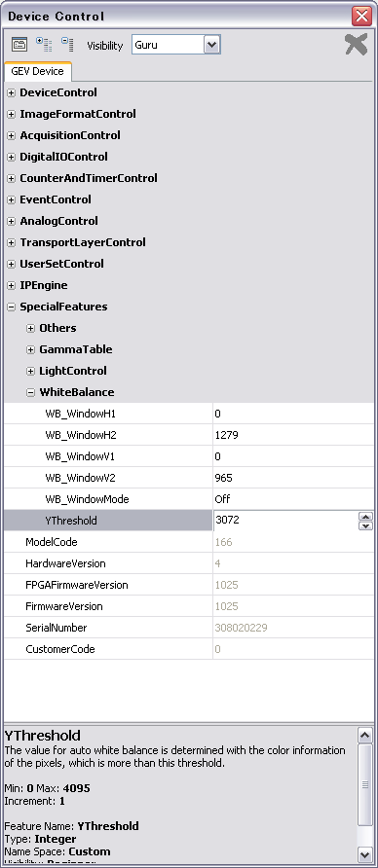Collapse the WhiteBalance subcategory
378x868 pixels.
point(30,392)
